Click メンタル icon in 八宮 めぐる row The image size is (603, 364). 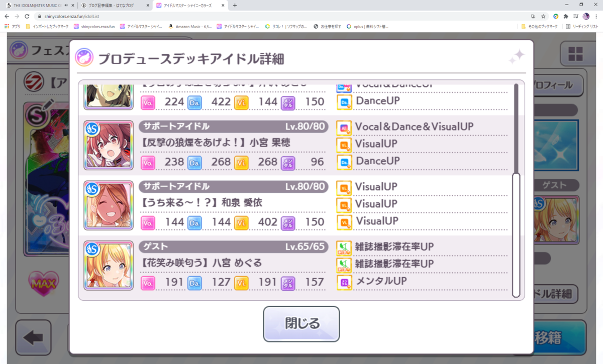tap(288, 283)
